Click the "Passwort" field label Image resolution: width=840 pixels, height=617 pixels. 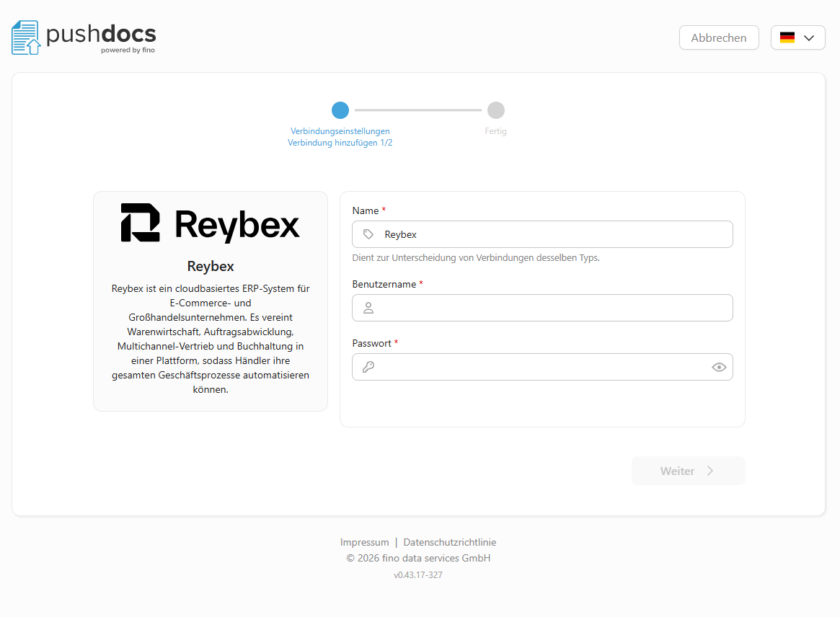[372, 343]
